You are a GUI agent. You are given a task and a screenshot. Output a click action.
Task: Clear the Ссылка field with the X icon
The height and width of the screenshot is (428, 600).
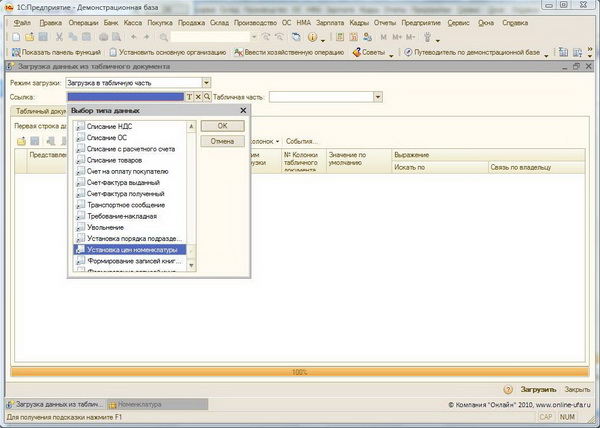[x=198, y=97]
